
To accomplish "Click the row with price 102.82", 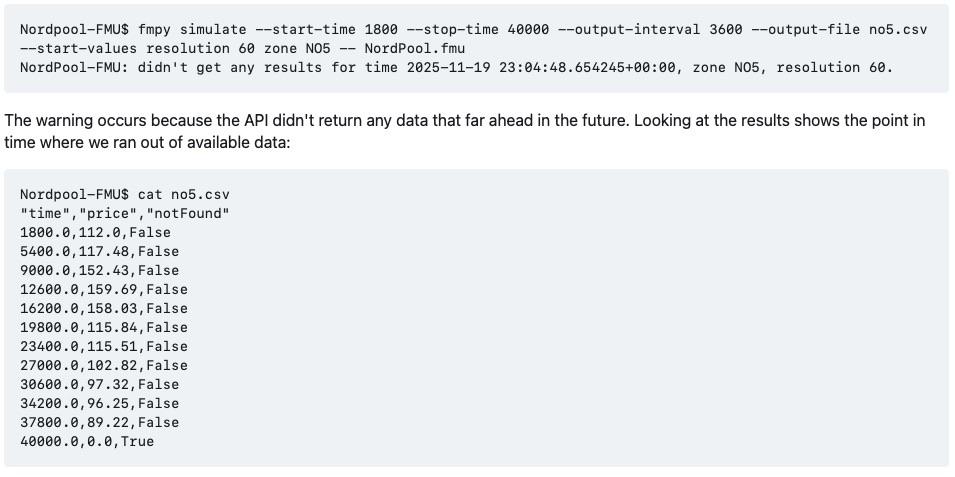I will tap(103, 365).
